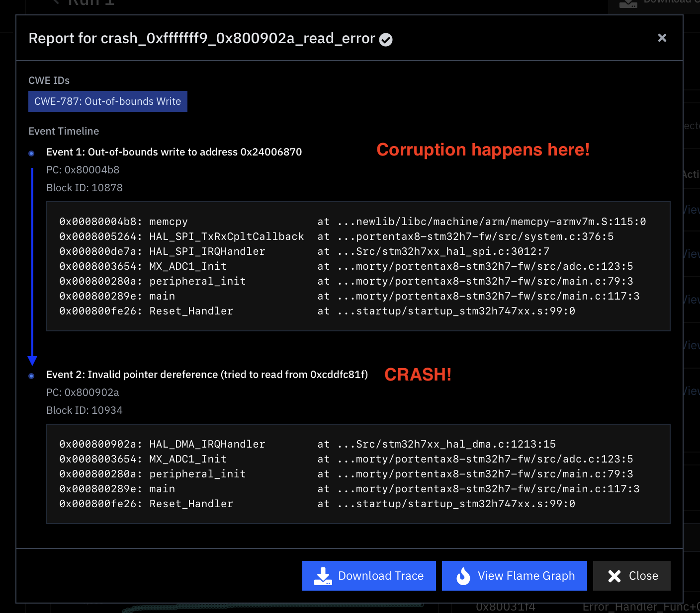Click the Download Trace button
The image size is (700, 613).
coord(369,576)
